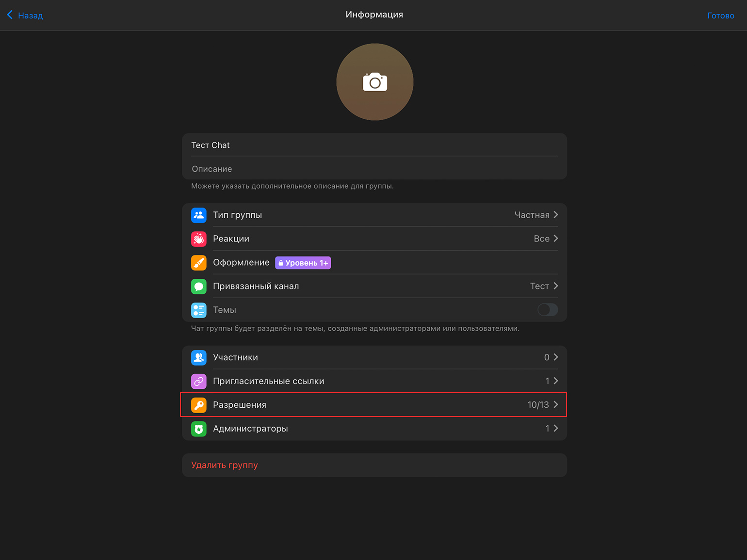This screenshot has height=560, width=747.
Task: Click the green shield icon for Администраторы
Action: 199,429
